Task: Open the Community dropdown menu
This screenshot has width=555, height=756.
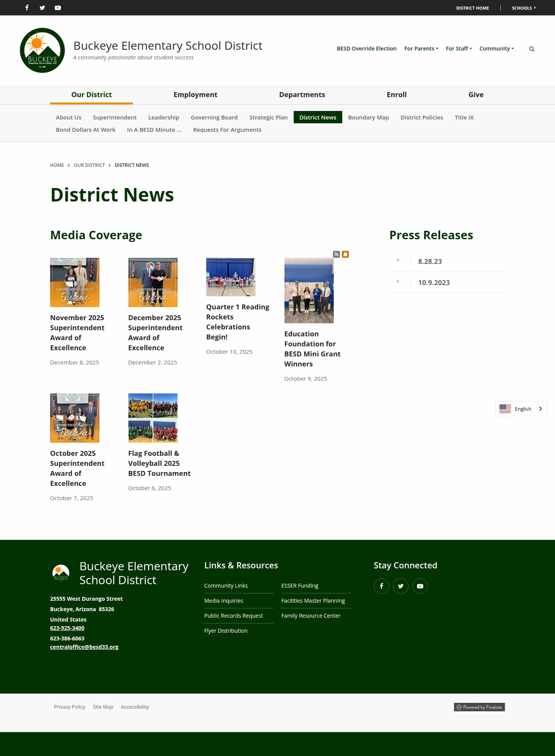Action: click(496, 49)
